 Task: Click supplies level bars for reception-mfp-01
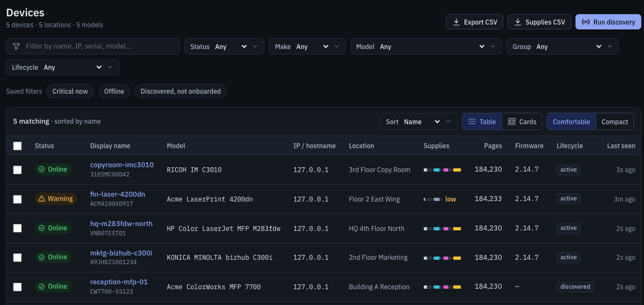click(x=442, y=287)
